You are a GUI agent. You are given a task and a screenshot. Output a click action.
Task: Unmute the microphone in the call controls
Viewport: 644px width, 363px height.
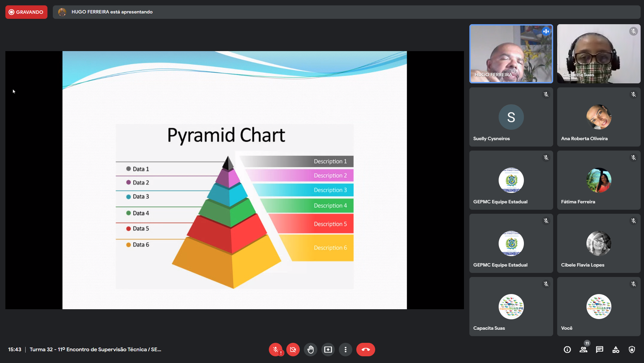[276, 350]
